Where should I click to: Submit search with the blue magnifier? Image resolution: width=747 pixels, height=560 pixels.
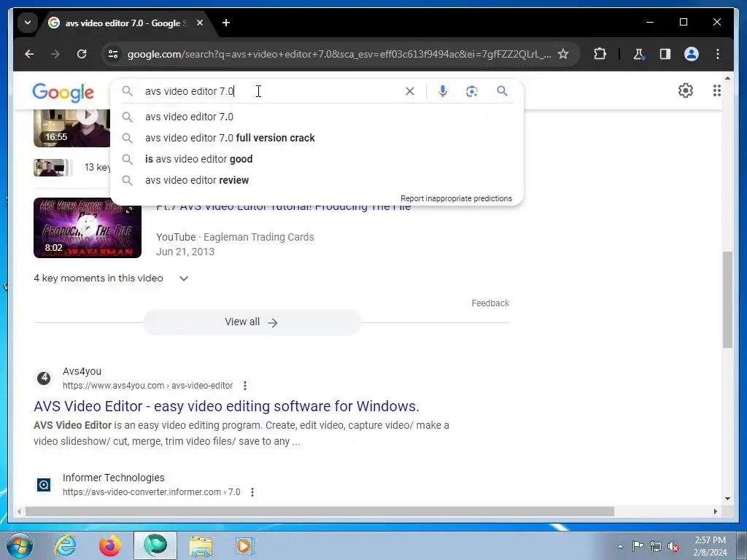tap(502, 91)
